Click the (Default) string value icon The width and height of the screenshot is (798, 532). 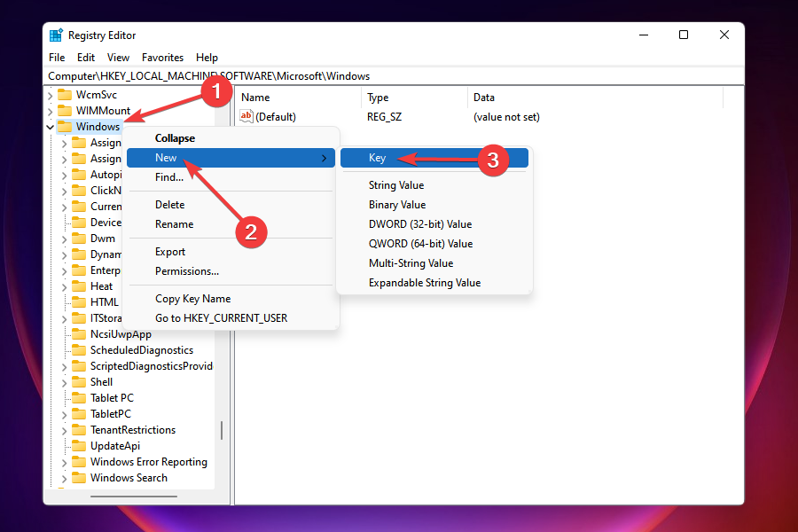pos(246,116)
